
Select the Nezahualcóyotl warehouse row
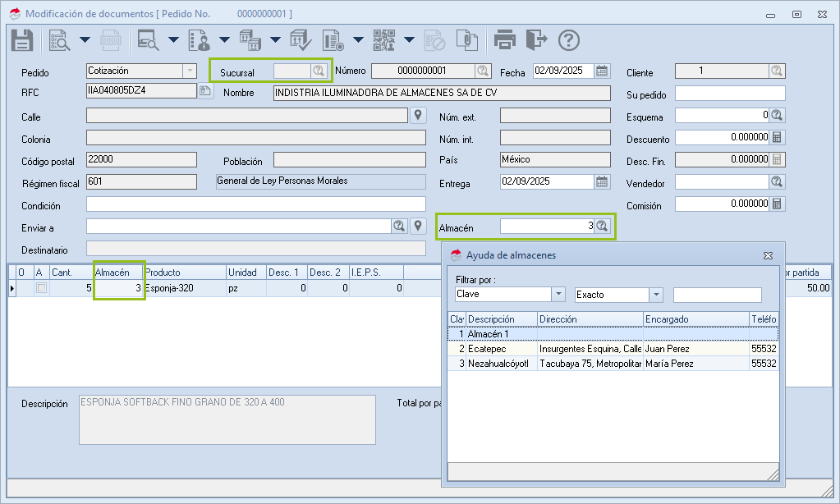point(496,364)
